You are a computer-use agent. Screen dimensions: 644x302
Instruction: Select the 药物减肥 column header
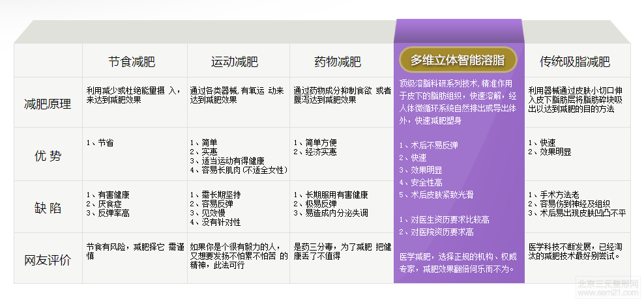point(338,62)
